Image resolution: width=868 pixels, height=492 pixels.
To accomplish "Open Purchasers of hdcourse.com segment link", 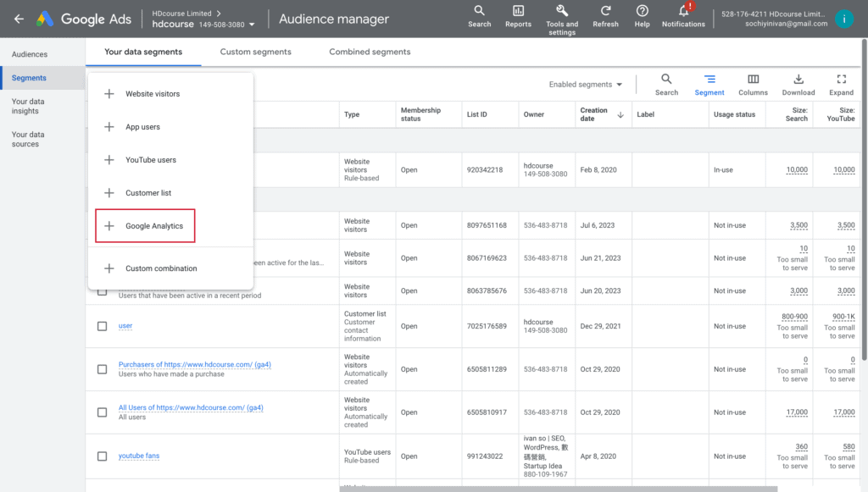I will (x=195, y=364).
